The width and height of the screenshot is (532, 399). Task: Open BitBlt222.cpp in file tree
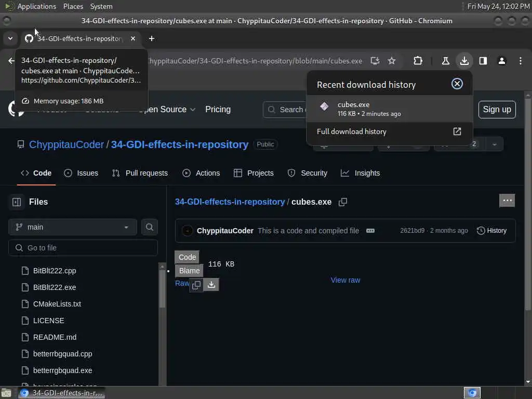55,271
